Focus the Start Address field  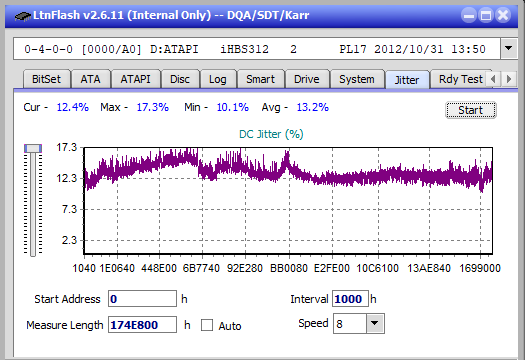142,299
